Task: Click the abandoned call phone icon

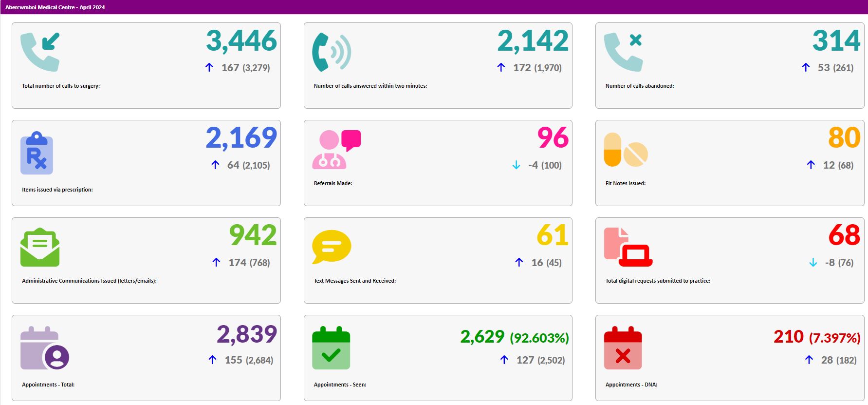Action: (624, 52)
